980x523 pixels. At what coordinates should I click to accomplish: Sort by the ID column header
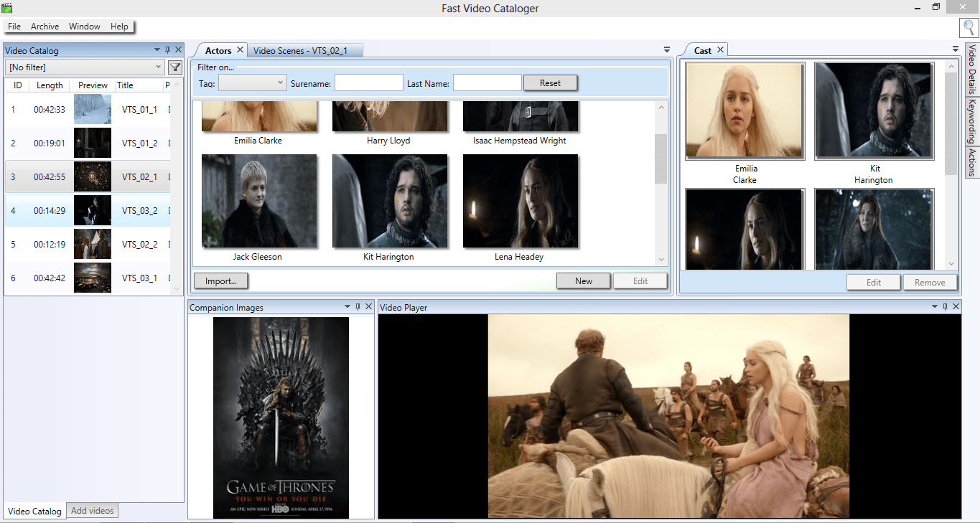pos(18,85)
